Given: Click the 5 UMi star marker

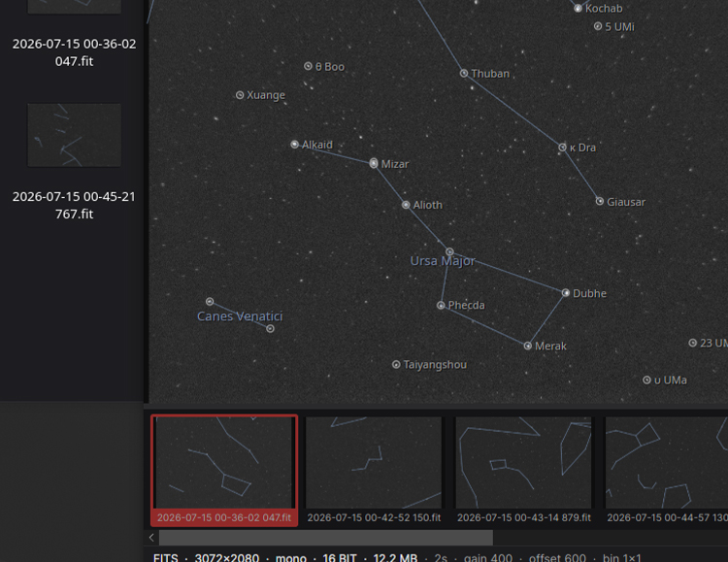Looking at the screenshot, I should tap(598, 26).
